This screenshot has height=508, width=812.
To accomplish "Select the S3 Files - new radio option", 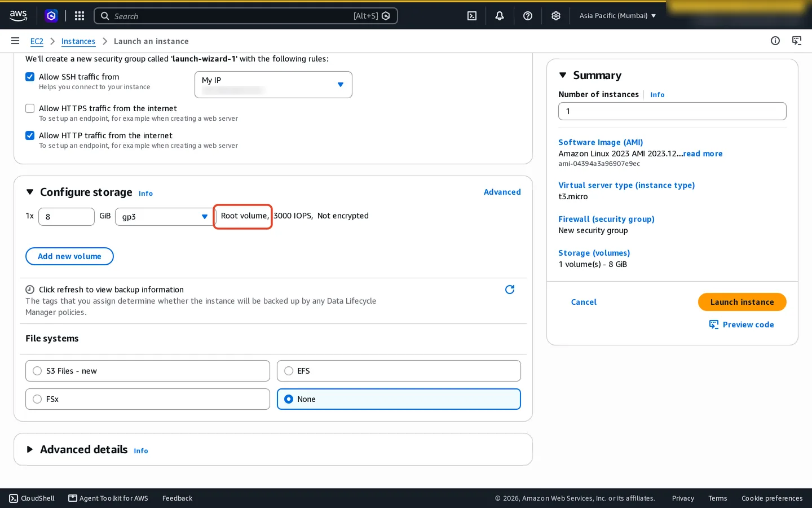I will [148, 371].
